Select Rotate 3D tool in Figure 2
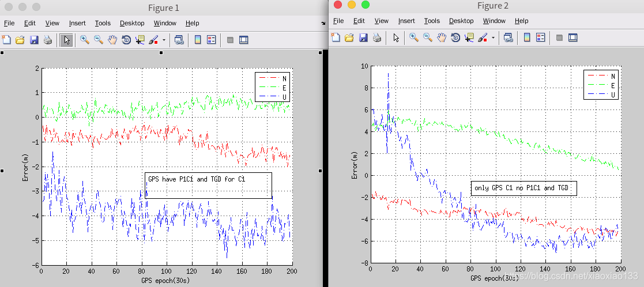The image size is (644, 287). [455, 38]
